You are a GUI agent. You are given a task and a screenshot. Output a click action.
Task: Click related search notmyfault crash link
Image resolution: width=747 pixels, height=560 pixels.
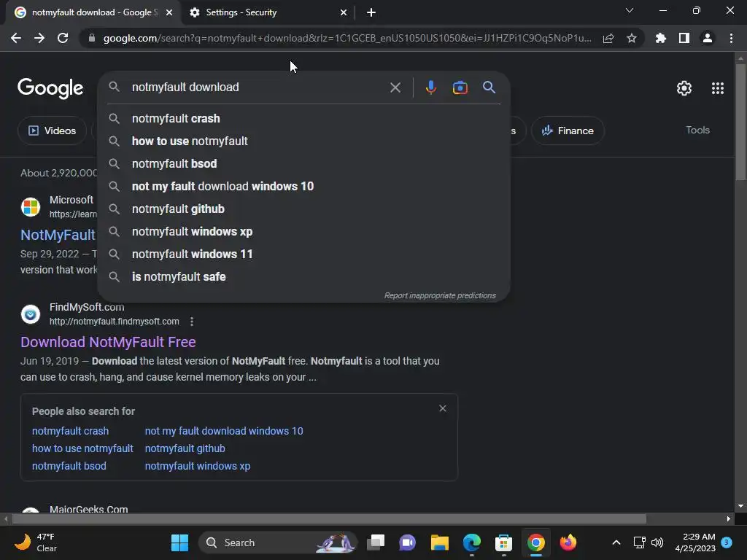[70, 431]
